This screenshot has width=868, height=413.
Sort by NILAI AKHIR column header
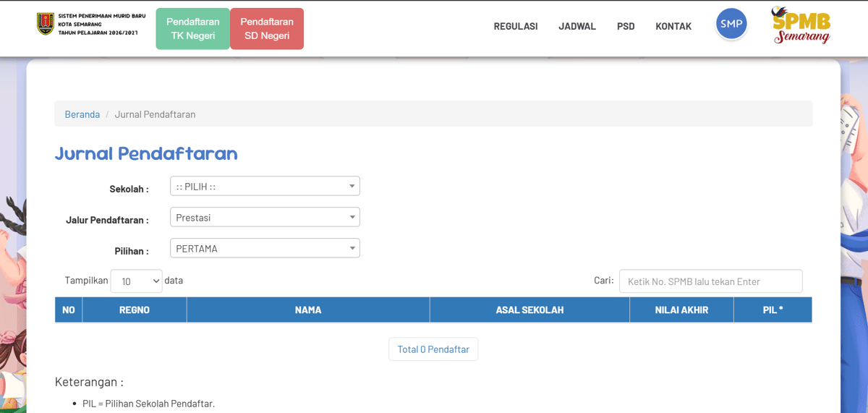tap(681, 310)
